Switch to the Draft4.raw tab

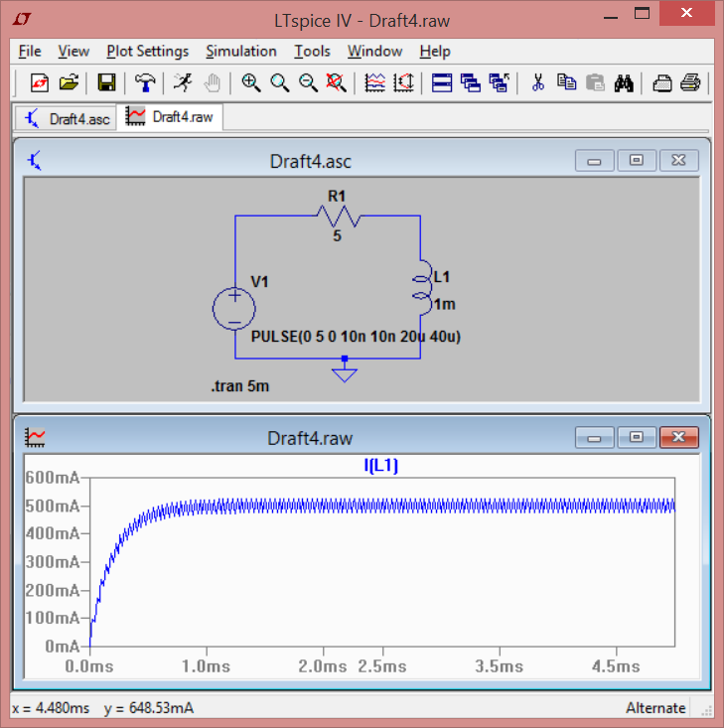coord(170,117)
